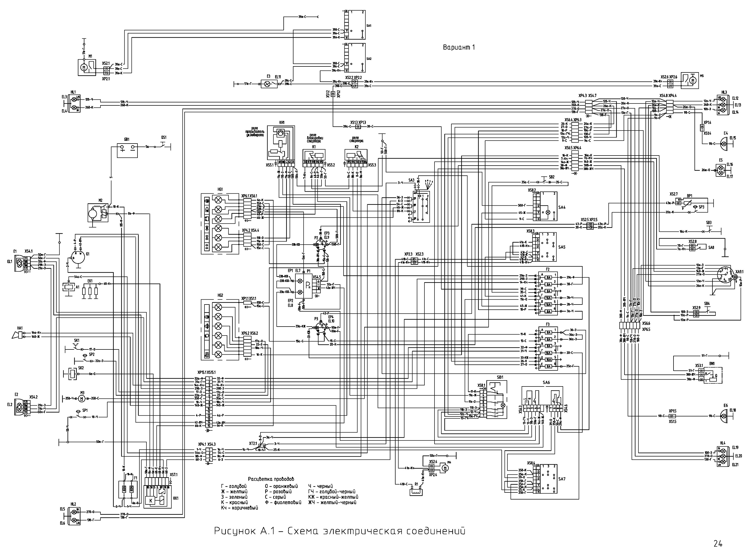Click legend entry 'Р – розовый'
Screen dimensions: 756x548
coord(278,492)
